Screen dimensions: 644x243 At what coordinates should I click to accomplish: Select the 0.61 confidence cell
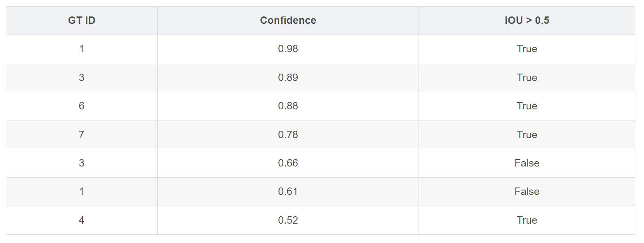click(288, 192)
